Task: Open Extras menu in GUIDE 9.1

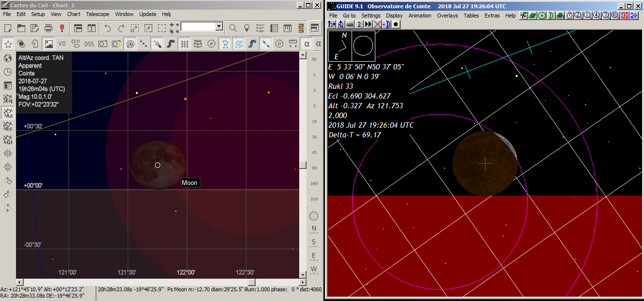Action: (492, 16)
